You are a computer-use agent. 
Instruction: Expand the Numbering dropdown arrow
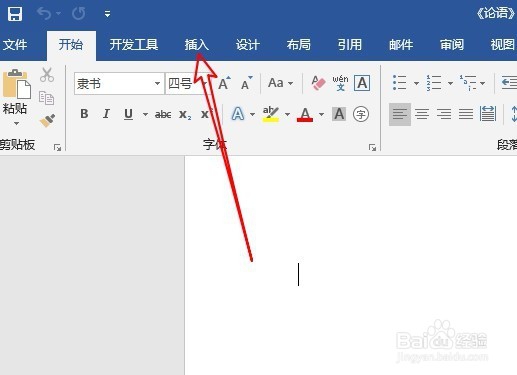pyautogui.click(x=450, y=83)
